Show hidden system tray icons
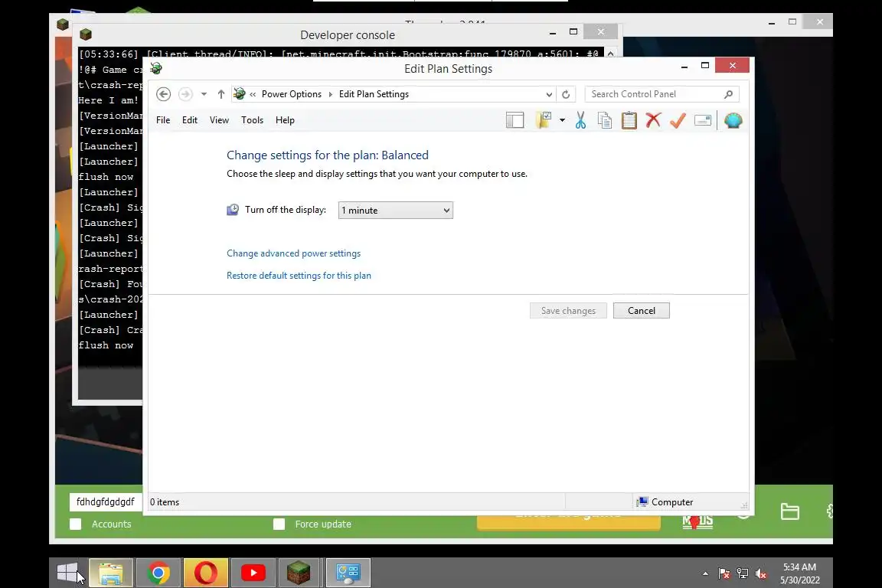Screen dimensions: 882x588 tap(705, 574)
